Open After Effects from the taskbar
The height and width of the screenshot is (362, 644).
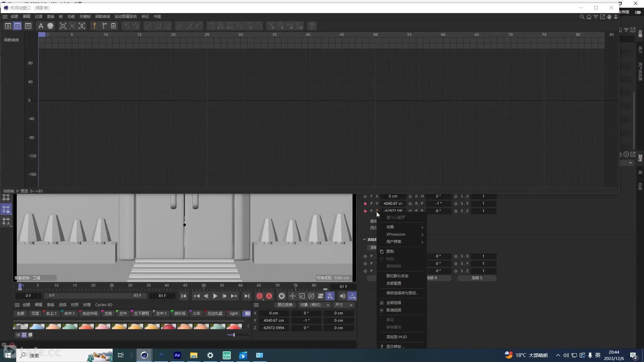point(177,355)
